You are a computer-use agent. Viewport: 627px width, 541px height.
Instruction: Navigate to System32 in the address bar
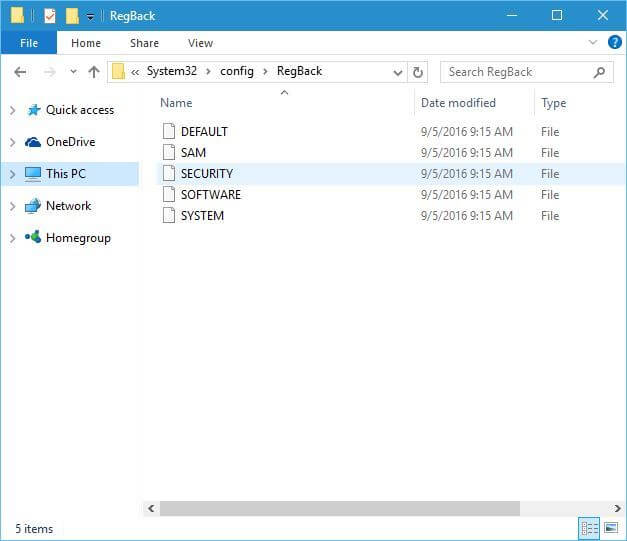172,71
